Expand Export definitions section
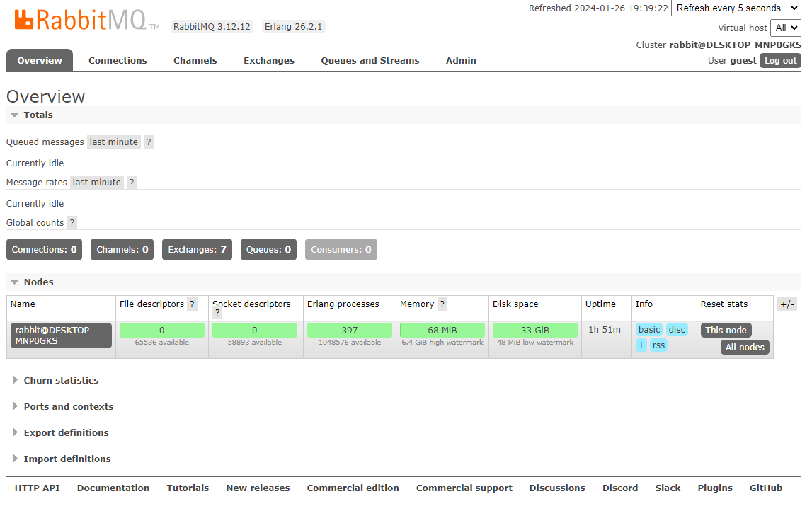Image resolution: width=812 pixels, height=511 pixels. pos(61,433)
